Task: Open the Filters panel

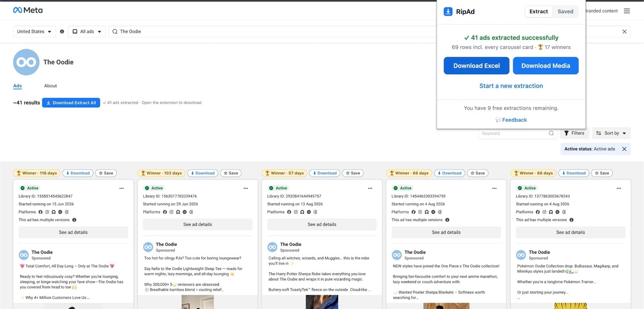Action: click(574, 133)
